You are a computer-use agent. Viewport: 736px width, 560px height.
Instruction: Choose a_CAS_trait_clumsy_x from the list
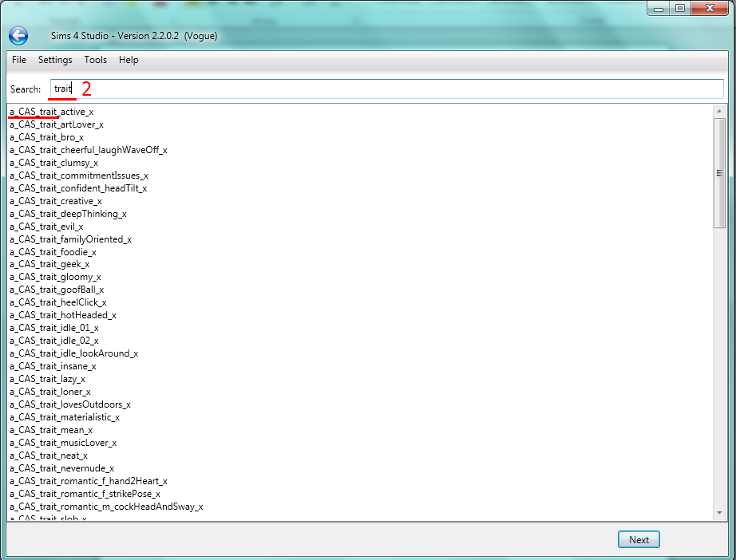[x=53, y=163]
